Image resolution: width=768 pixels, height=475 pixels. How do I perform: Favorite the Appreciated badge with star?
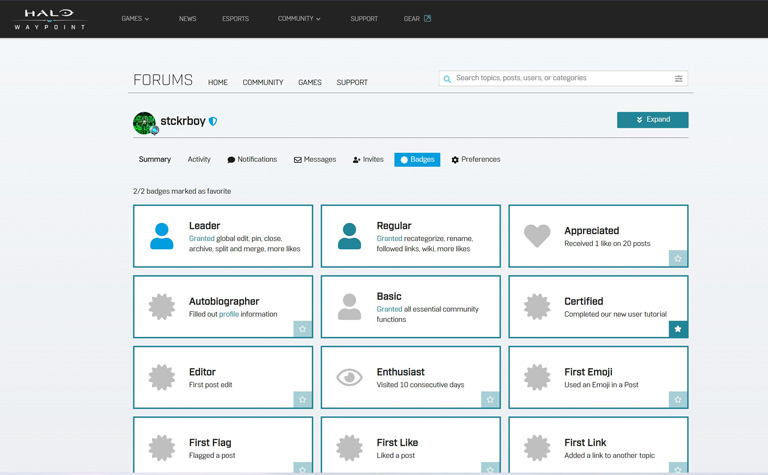click(678, 258)
